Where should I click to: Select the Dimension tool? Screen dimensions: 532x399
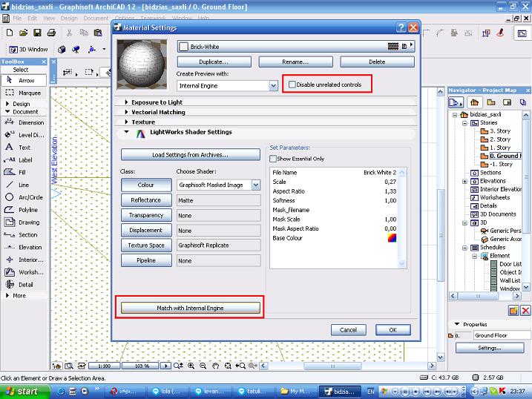coord(24,122)
